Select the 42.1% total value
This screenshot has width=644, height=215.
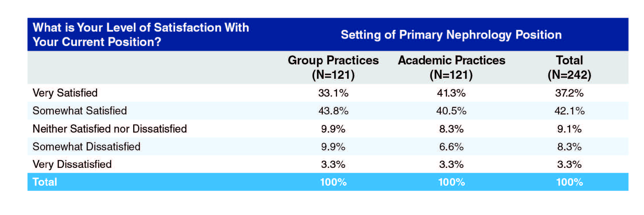569,111
